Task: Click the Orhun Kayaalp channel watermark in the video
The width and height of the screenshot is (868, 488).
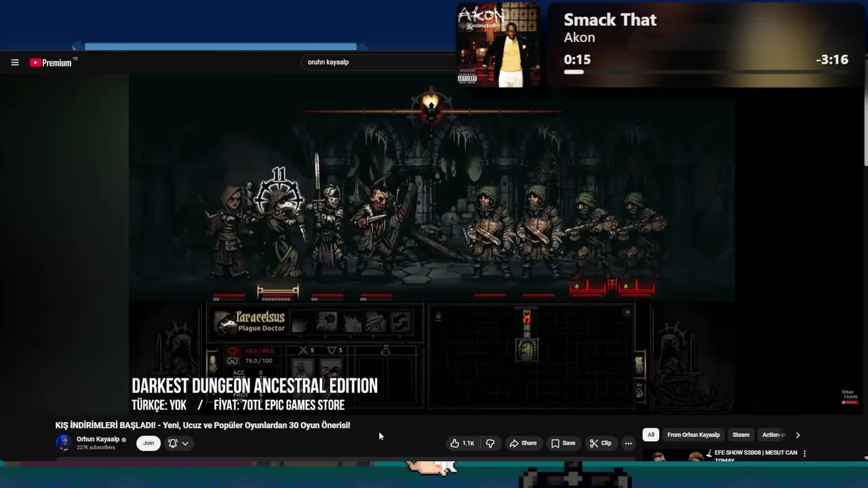Action: [849, 397]
